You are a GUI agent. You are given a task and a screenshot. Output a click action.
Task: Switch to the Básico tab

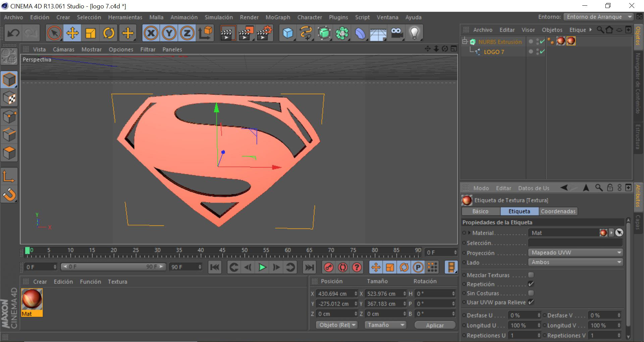pos(480,211)
